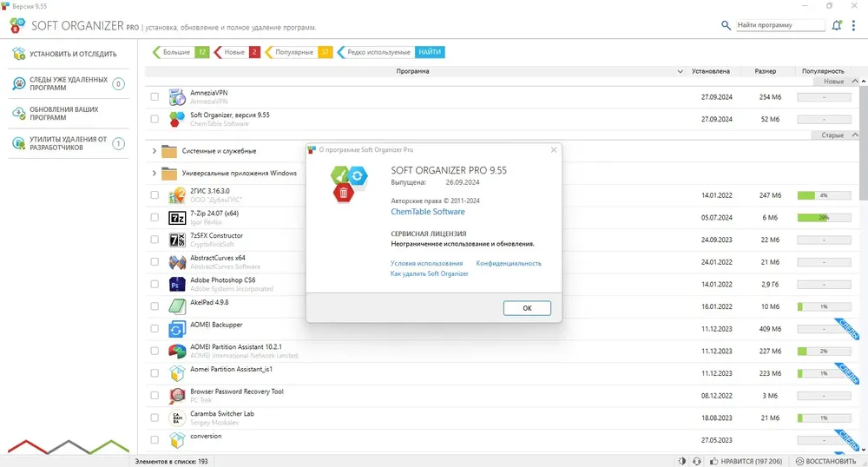Check the Browser Password Recovery Tool checkbox

click(x=155, y=395)
